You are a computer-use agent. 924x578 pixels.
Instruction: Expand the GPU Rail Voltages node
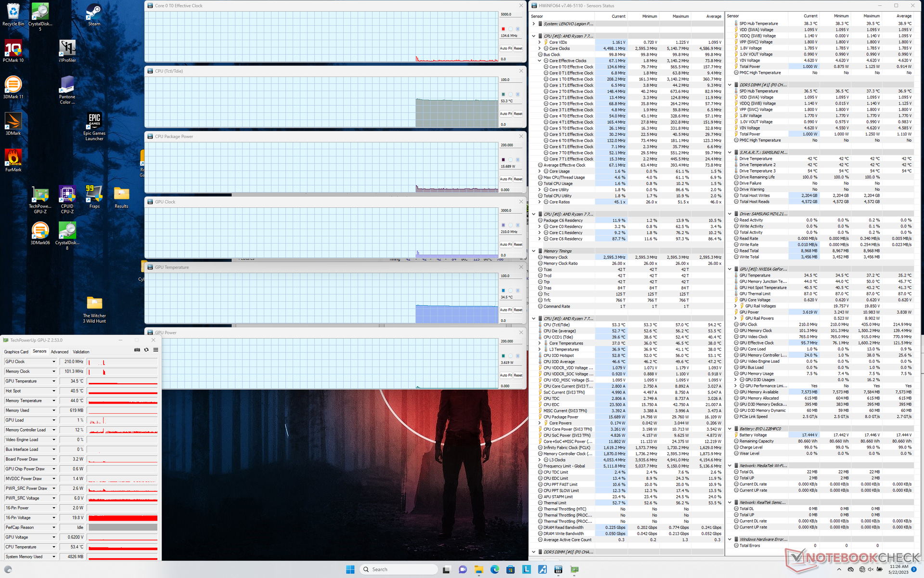[735, 306]
